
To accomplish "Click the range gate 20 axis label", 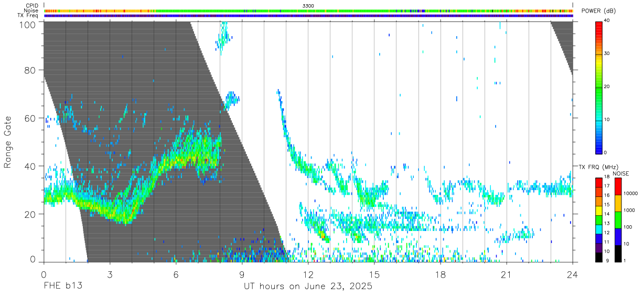I will coord(29,214).
